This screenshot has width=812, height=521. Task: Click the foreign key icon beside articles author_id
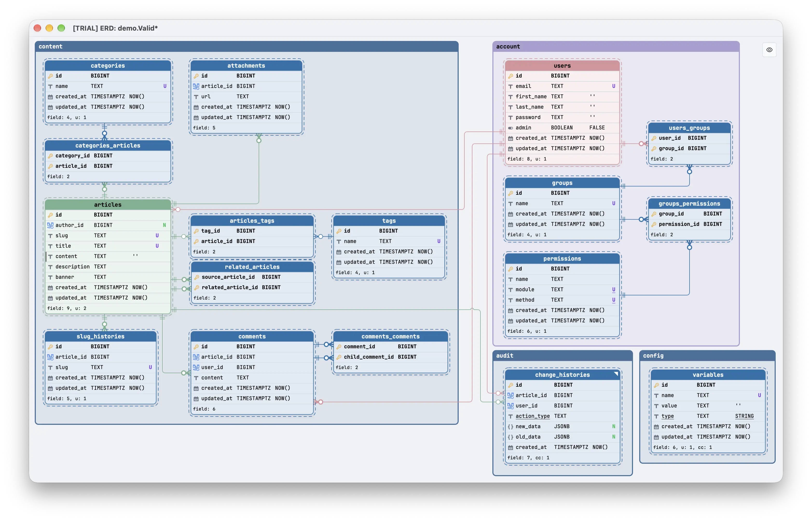(50, 225)
